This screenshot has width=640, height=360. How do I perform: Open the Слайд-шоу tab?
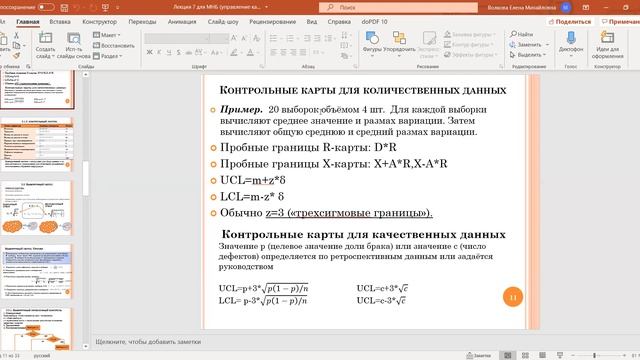[x=223, y=22]
